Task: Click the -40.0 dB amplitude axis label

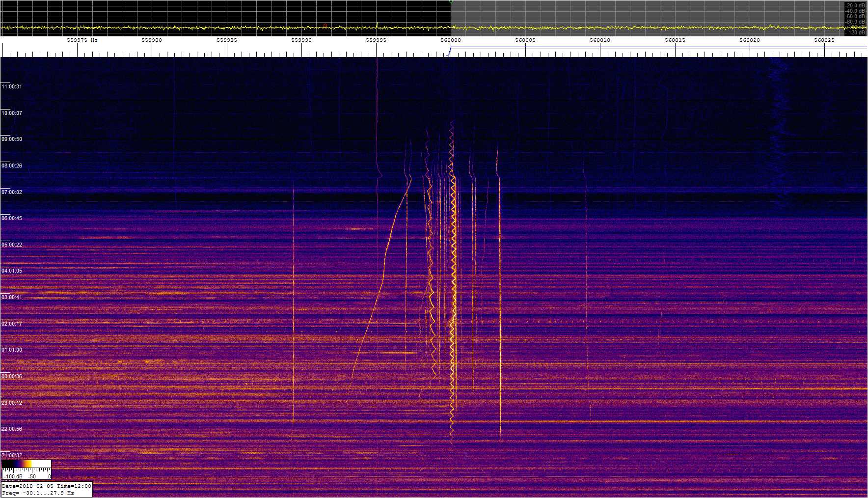Action: [855, 11]
